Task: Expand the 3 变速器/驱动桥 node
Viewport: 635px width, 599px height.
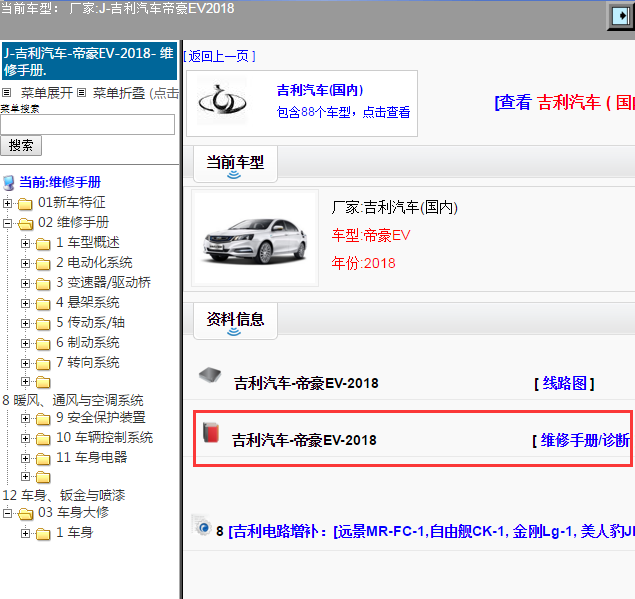Action: click(x=25, y=284)
